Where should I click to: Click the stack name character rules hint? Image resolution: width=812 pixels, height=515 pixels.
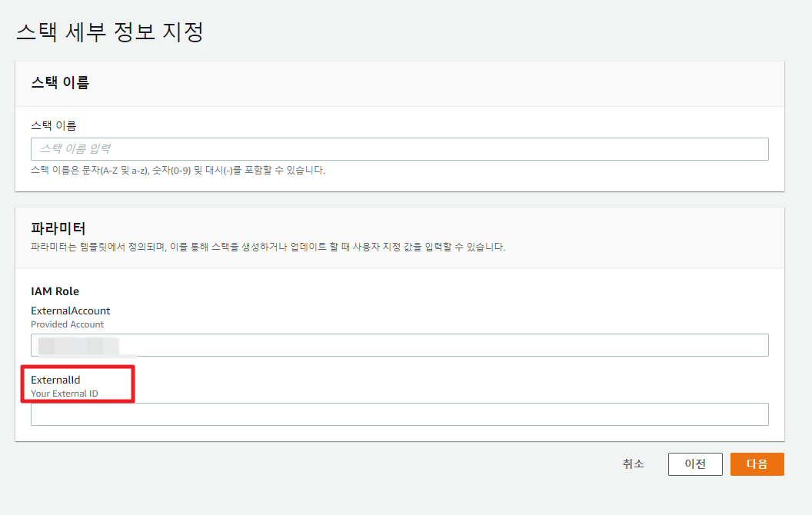(178, 171)
